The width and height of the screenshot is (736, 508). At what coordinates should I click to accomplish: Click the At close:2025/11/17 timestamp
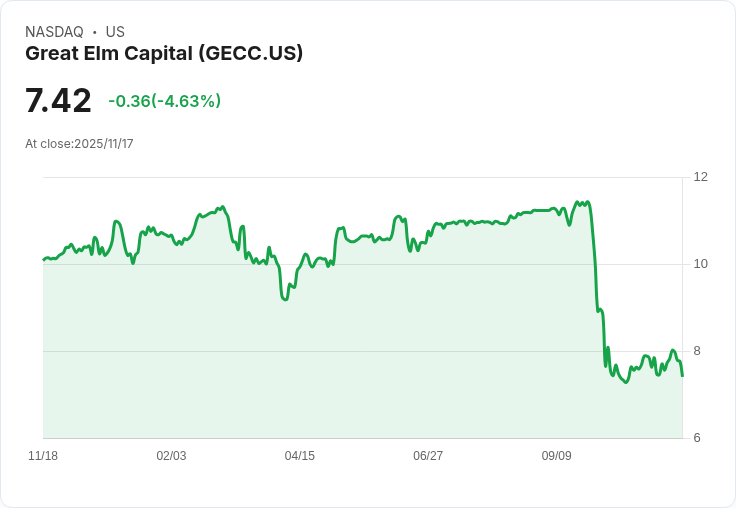79,144
